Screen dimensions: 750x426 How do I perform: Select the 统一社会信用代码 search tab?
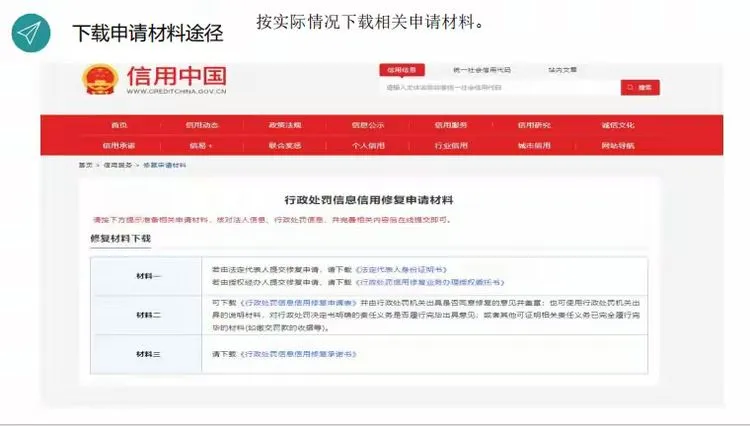pyautogui.click(x=481, y=70)
